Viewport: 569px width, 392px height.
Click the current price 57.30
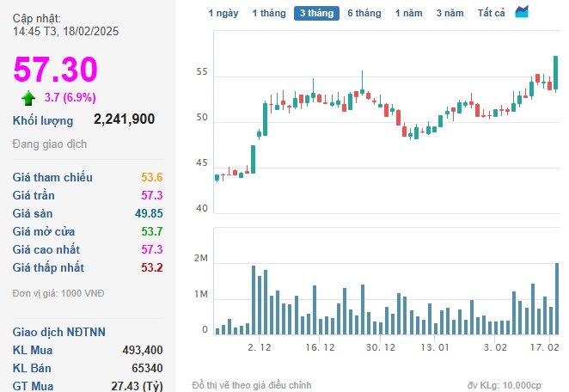[56, 69]
